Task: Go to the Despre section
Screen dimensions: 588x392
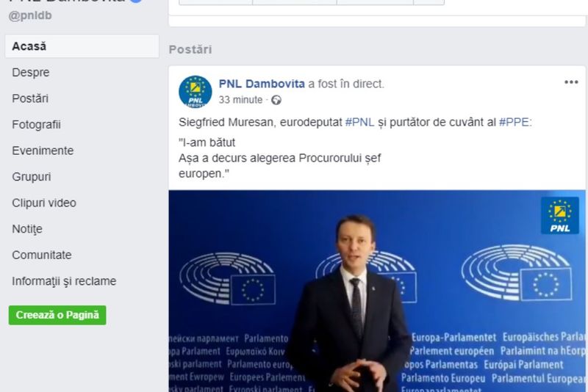Action: pos(30,72)
